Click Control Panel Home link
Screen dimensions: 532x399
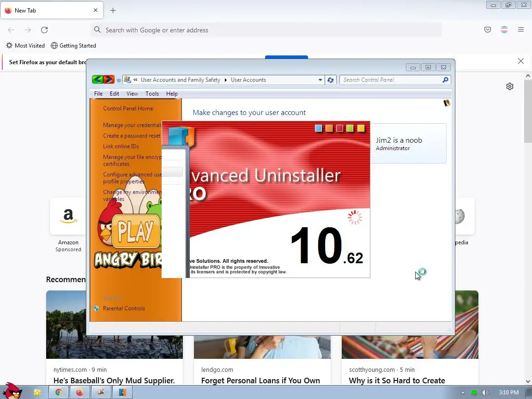[x=128, y=108]
